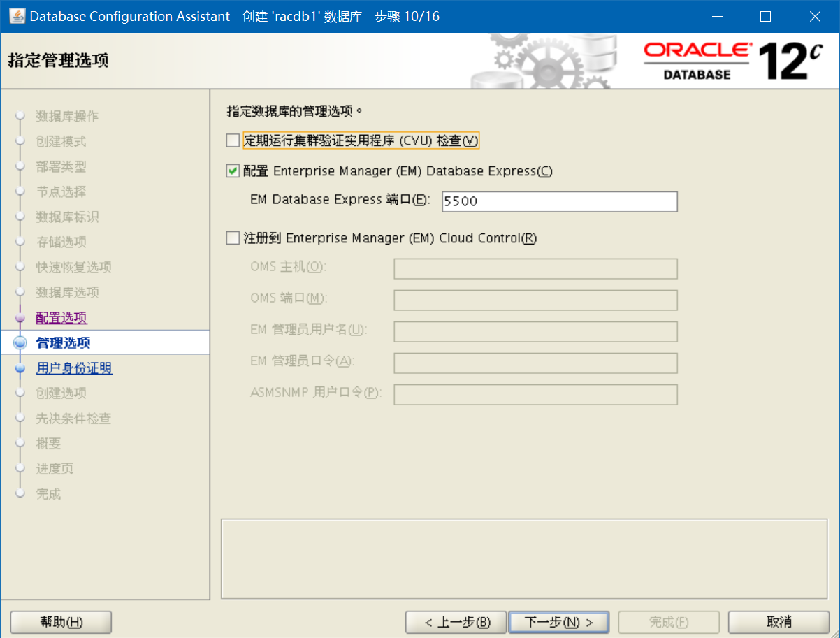The width and height of the screenshot is (840, 638).
Task: Click 创建选项 step in sidebar
Action: tap(61, 393)
